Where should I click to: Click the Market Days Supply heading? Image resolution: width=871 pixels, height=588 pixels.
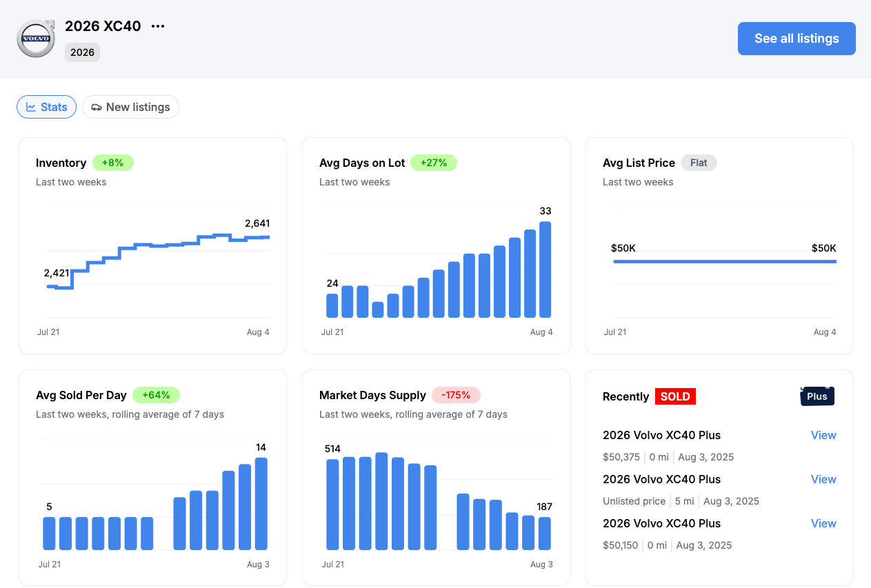[372, 395]
